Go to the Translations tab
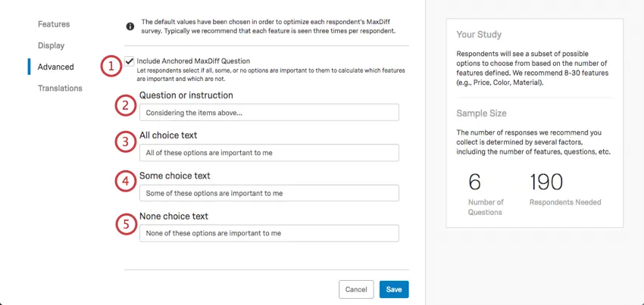This screenshot has width=644, height=305. (60, 88)
